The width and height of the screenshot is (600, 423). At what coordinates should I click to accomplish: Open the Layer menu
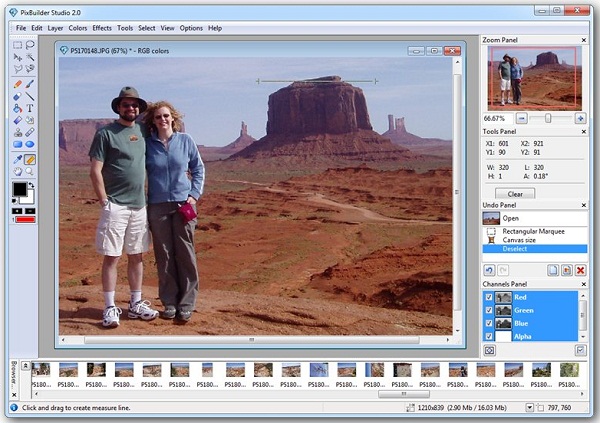click(x=56, y=28)
